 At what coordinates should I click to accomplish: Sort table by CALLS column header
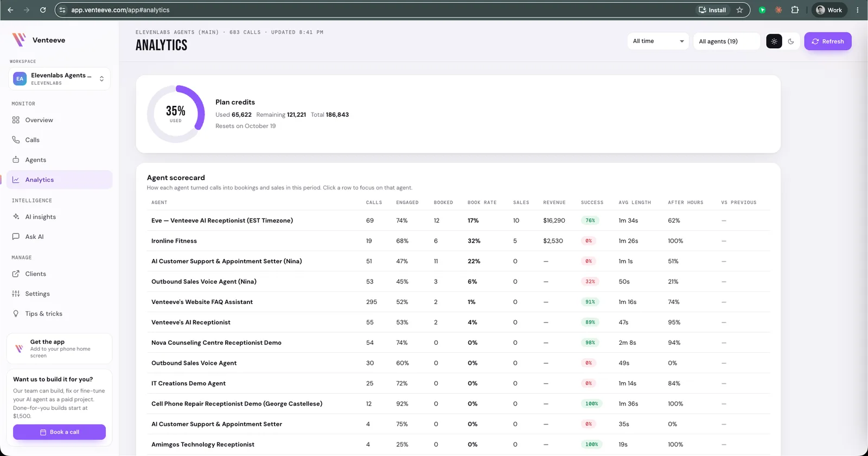point(374,202)
